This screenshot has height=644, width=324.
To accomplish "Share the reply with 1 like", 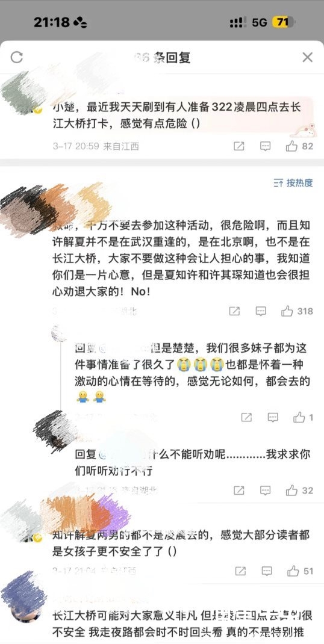I will [x=246, y=418].
